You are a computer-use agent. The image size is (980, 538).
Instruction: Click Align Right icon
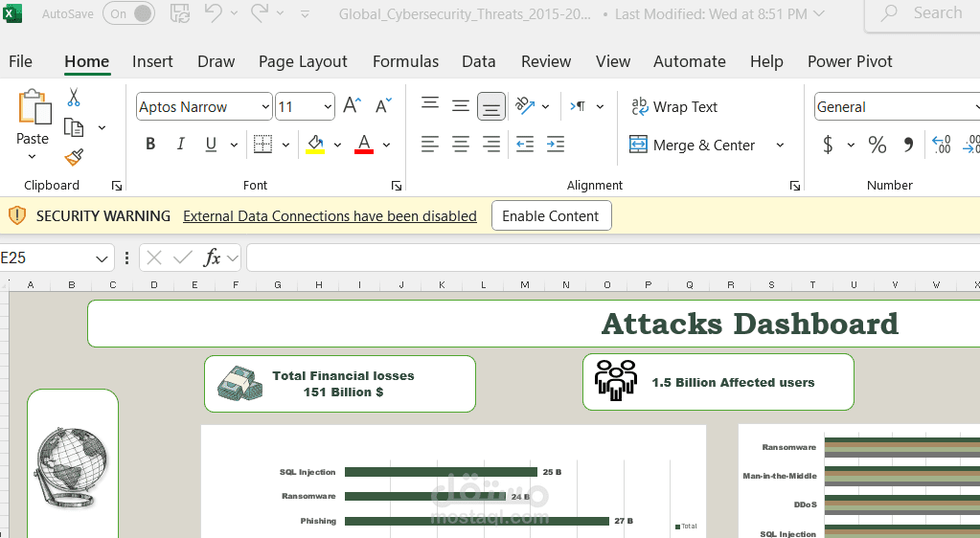tap(491, 145)
